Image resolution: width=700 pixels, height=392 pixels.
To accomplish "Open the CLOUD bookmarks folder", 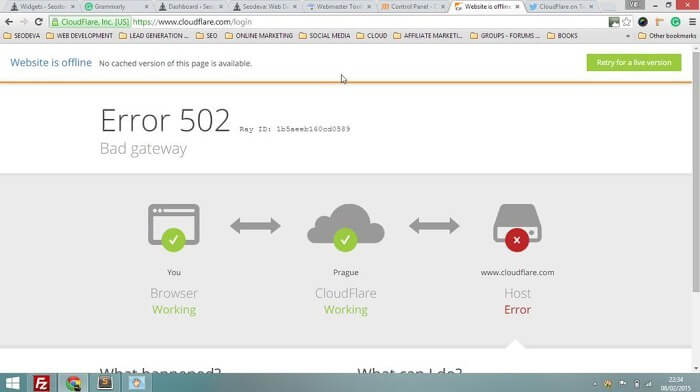I will (x=372, y=36).
